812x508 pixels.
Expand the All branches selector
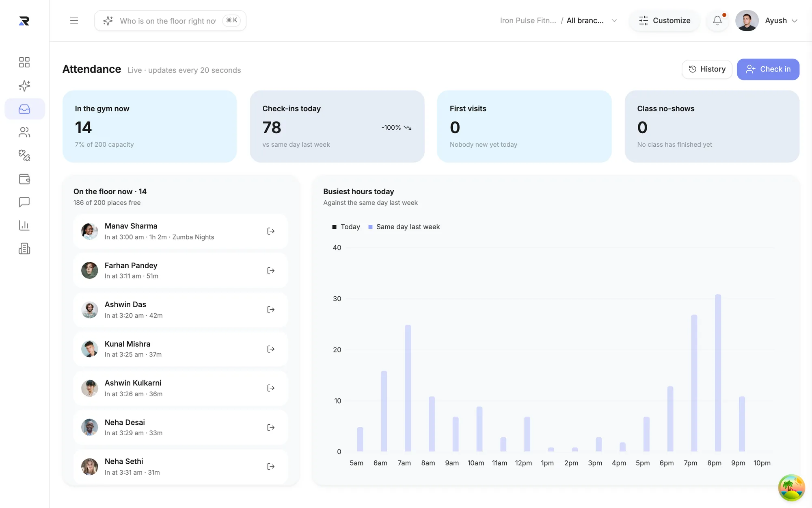pyautogui.click(x=592, y=21)
